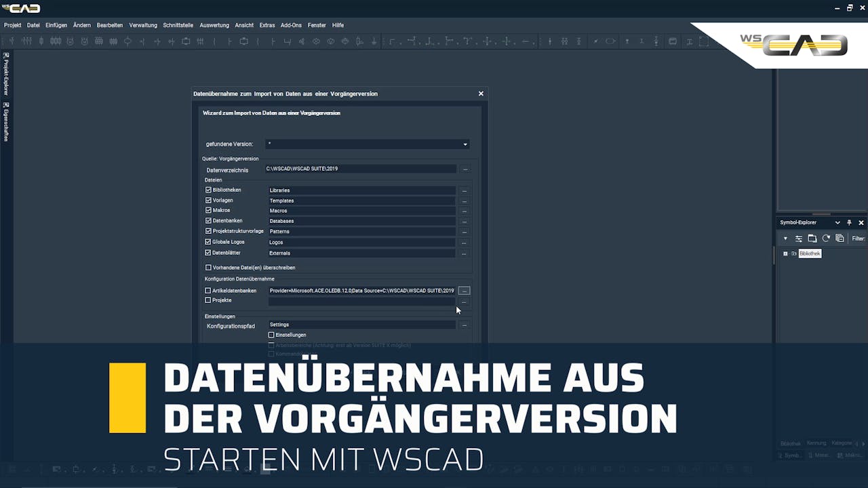This screenshot has width=868, height=488.
Task: Click the settings sliders icon in Symbol-Explorer
Action: coord(799,239)
